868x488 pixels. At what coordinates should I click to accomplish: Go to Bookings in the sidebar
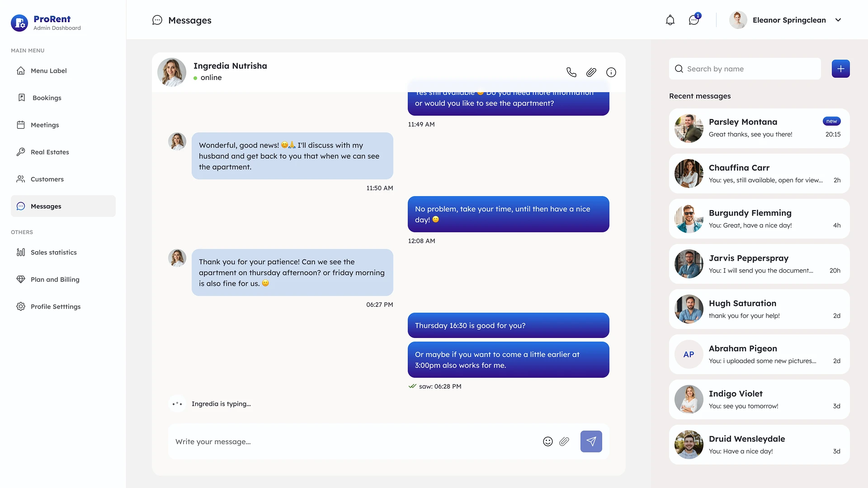(47, 98)
